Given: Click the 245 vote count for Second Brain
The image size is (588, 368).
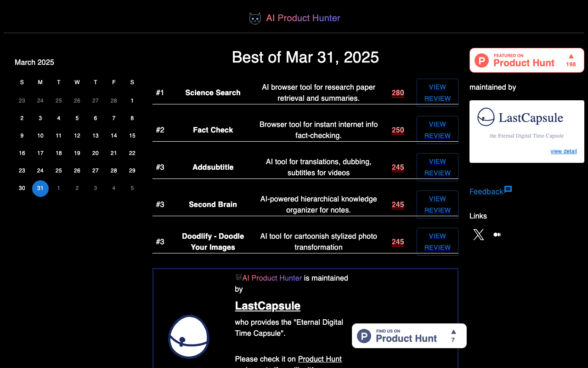Looking at the screenshot, I should click(x=398, y=205).
